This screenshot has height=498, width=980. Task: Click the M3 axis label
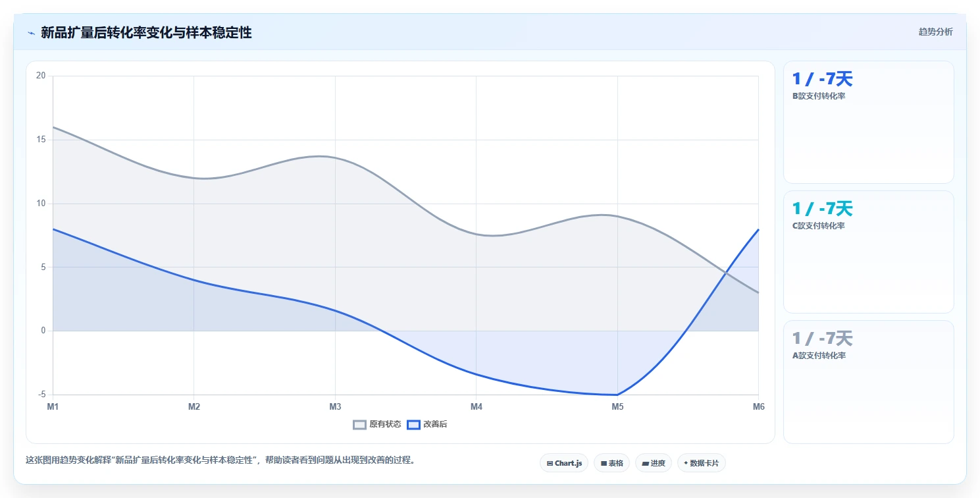[x=335, y=406]
